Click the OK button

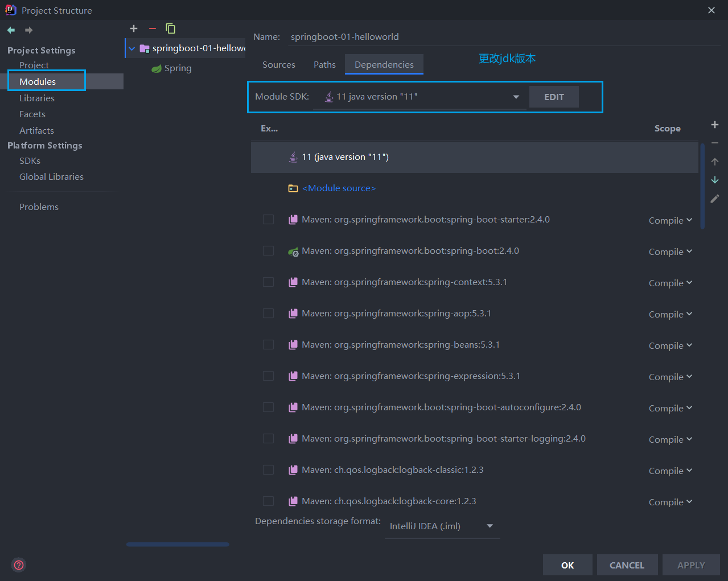coord(567,565)
